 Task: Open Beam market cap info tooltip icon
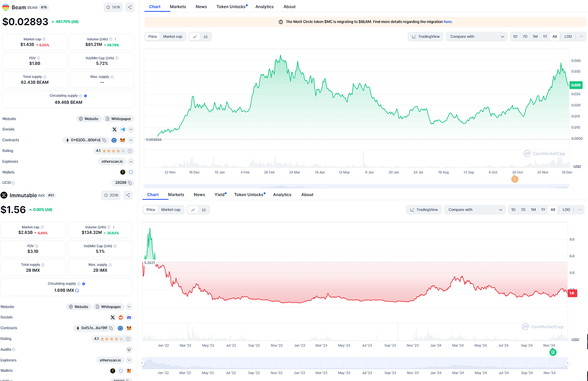44,40
